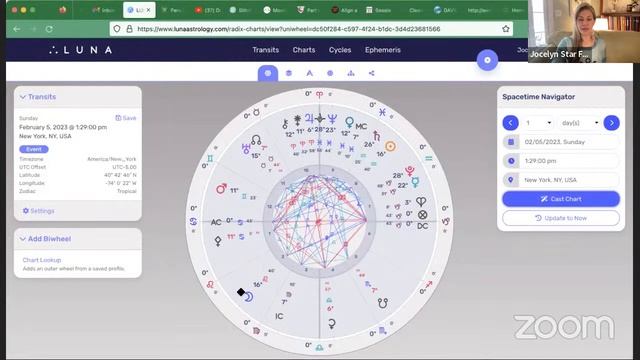Click the date field 02/05/2023
This screenshot has width=640, height=360.
(x=569, y=142)
